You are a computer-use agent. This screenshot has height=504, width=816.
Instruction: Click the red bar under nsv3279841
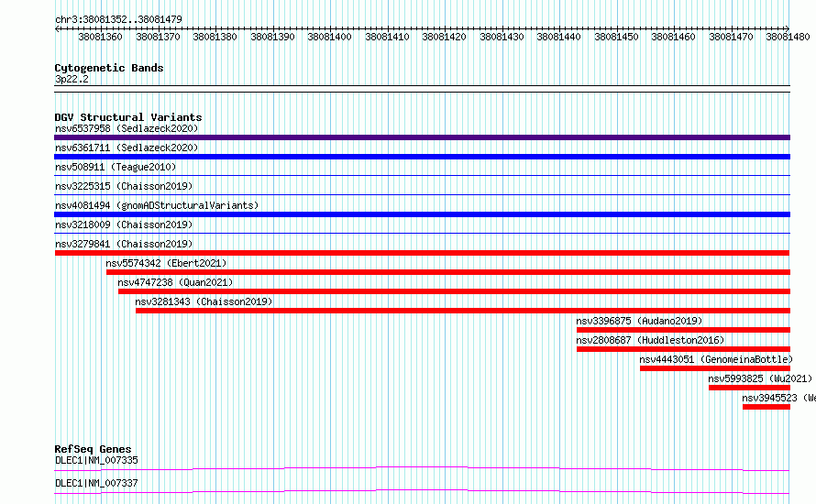coord(422,253)
